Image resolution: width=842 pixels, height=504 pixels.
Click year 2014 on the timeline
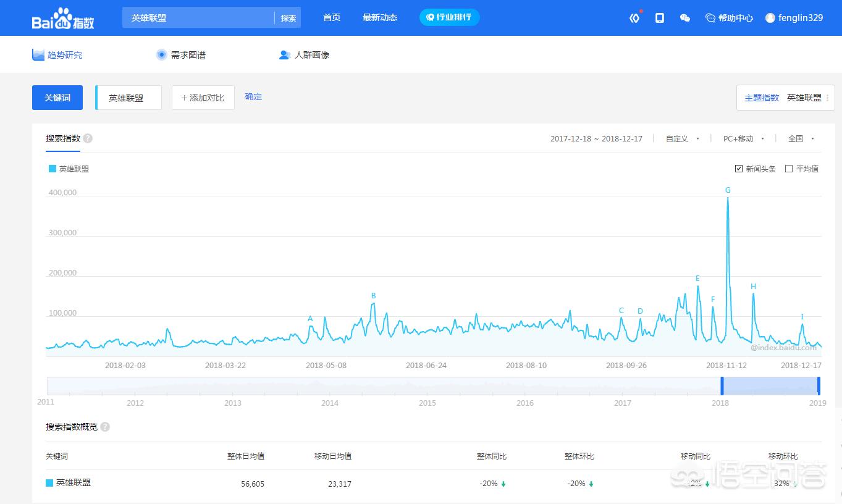coord(330,403)
